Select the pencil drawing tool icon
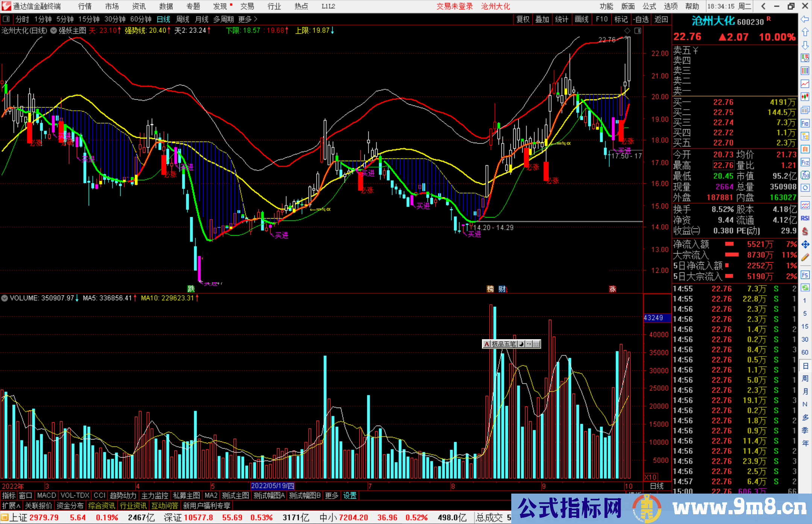The height and width of the screenshot is (524, 812). point(805,257)
